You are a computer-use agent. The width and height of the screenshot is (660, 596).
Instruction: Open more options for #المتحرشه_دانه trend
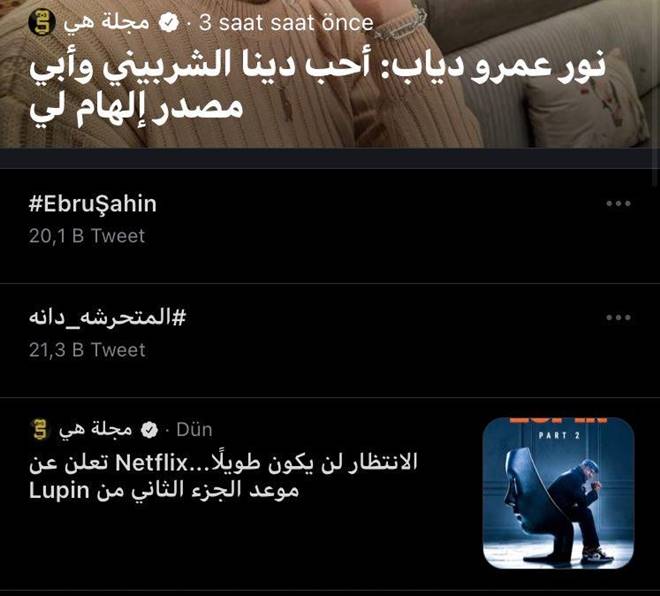[x=618, y=317]
